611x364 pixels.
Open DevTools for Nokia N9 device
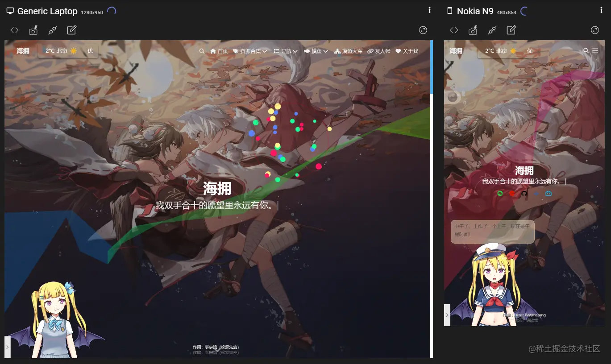click(454, 30)
